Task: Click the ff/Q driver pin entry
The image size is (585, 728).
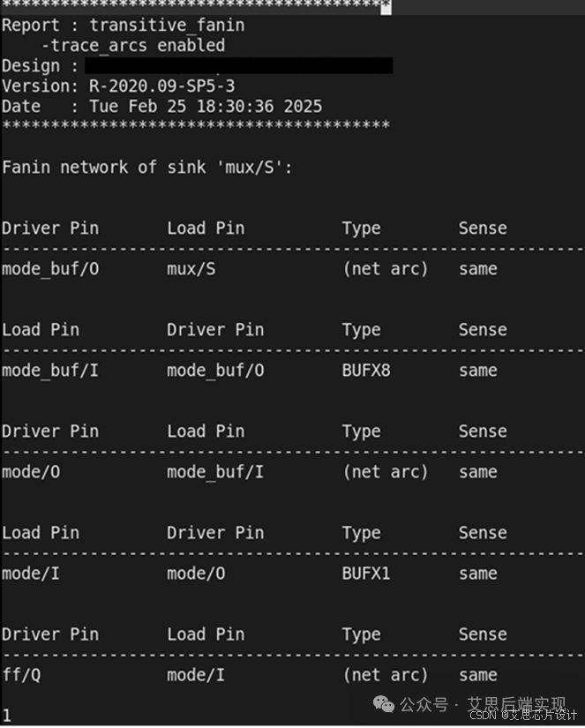Action: click(20, 675)
